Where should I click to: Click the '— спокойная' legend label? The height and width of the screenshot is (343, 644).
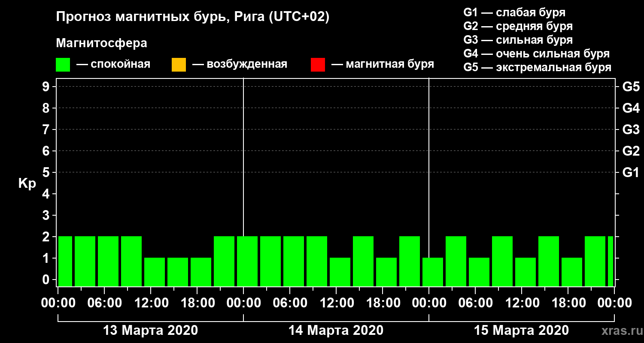(113, 65)
